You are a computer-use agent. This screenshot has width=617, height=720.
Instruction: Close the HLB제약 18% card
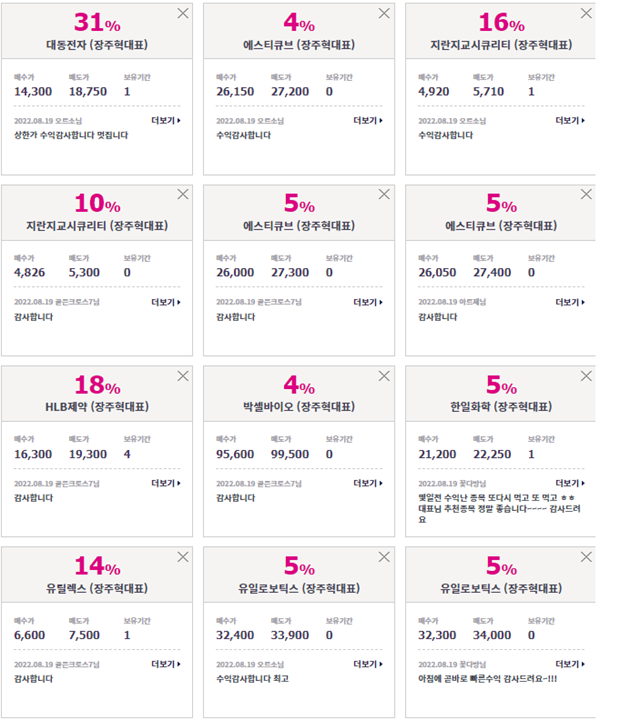click(183, 376)
